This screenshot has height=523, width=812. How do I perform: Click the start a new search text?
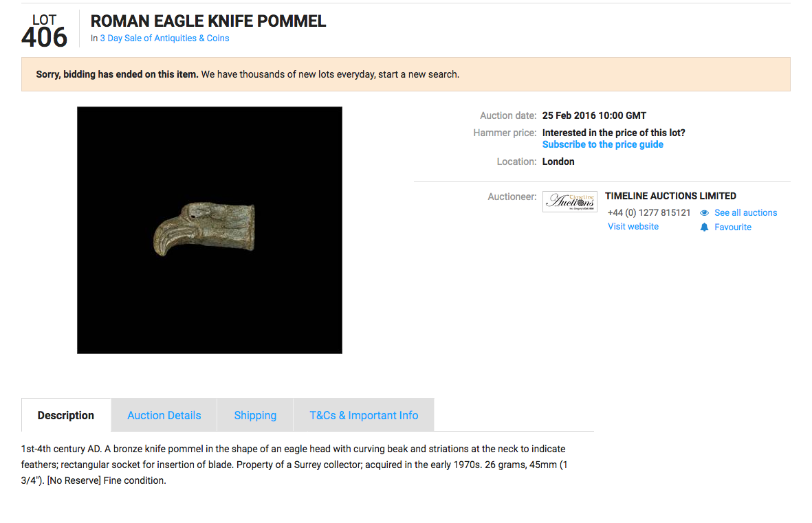(418, 74)
